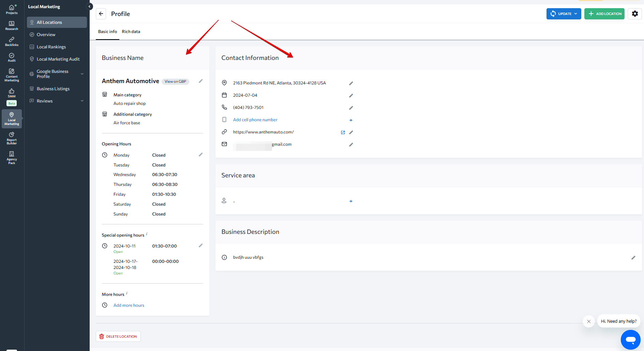Open the website in a new tab icon
The width and height of the screenshot is (644, 351).
click(x=343, y=132)
